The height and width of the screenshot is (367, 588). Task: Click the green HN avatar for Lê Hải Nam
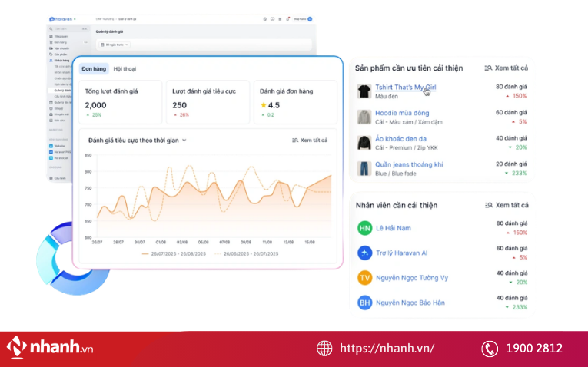[364, 228]
